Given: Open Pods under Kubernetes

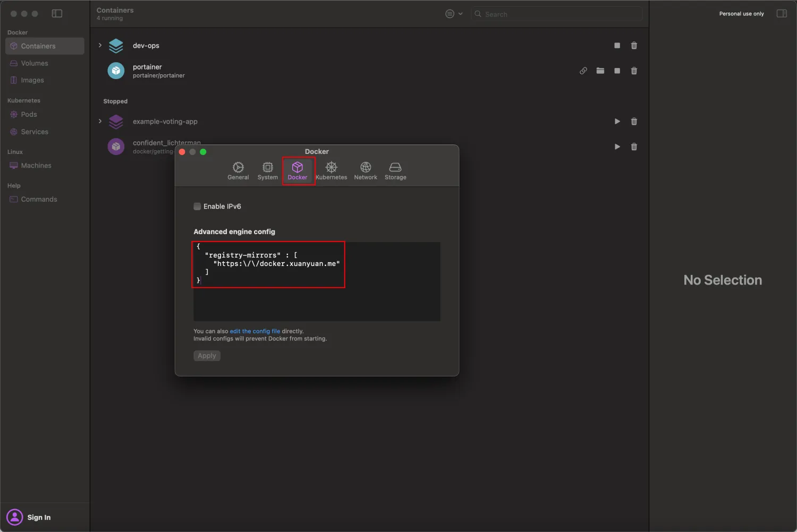Looking at the screenshot, I should (x=45, y=114).
